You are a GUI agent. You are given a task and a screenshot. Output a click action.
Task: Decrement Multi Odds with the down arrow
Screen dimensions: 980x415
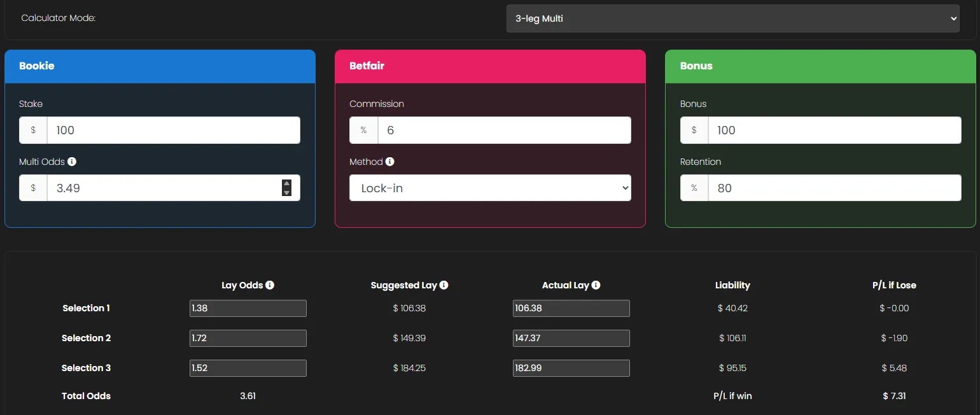pos(286,192)
